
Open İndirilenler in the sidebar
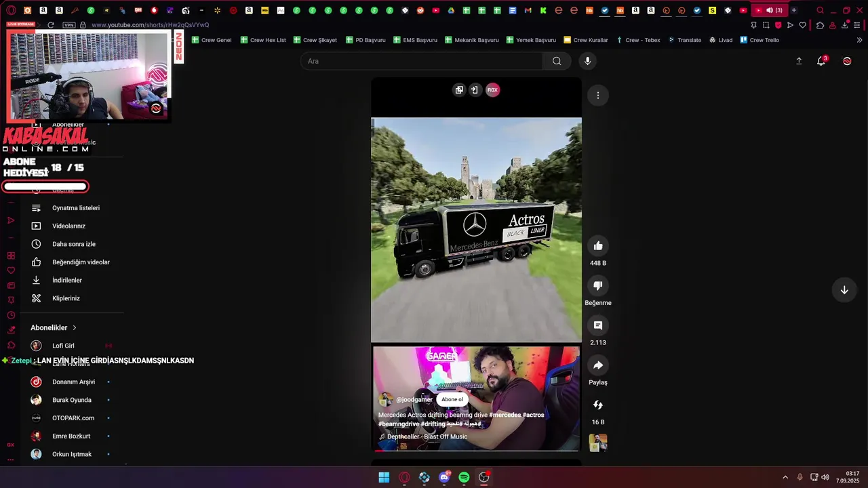(71, 280)
